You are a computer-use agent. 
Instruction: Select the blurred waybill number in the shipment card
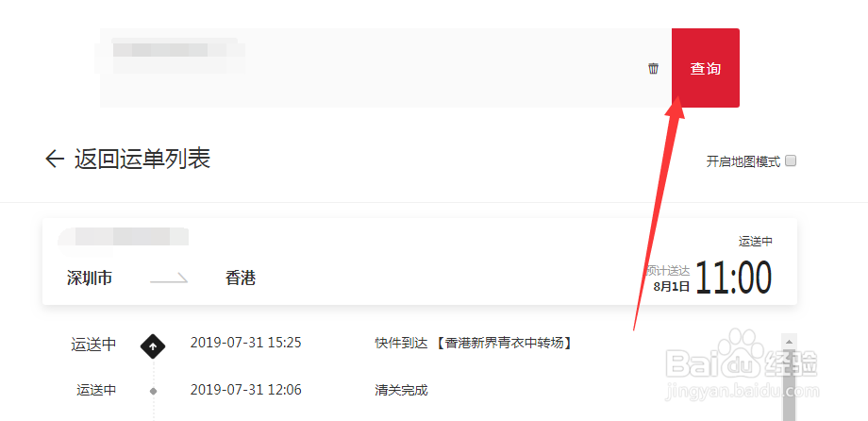click(124, 237)
